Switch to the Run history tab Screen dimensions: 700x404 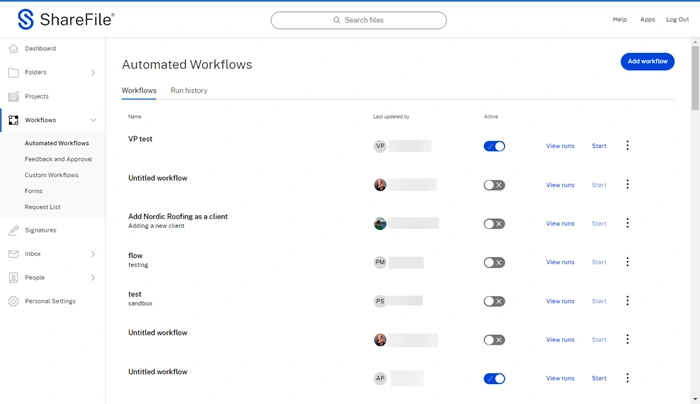(189, 91)
